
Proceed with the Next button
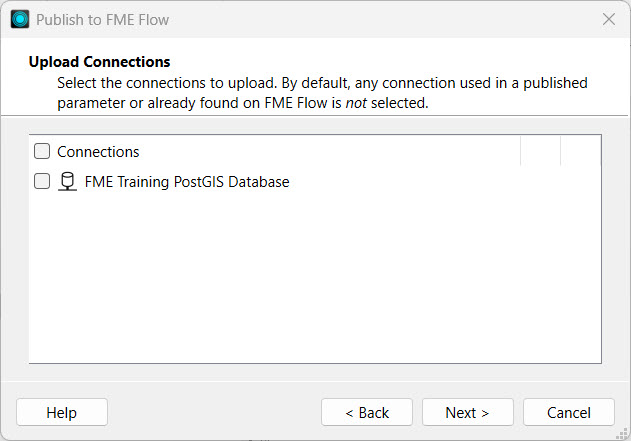467,412
